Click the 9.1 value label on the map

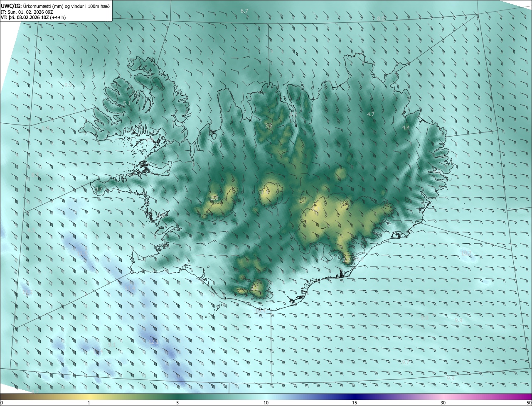[x=111, y=345]
